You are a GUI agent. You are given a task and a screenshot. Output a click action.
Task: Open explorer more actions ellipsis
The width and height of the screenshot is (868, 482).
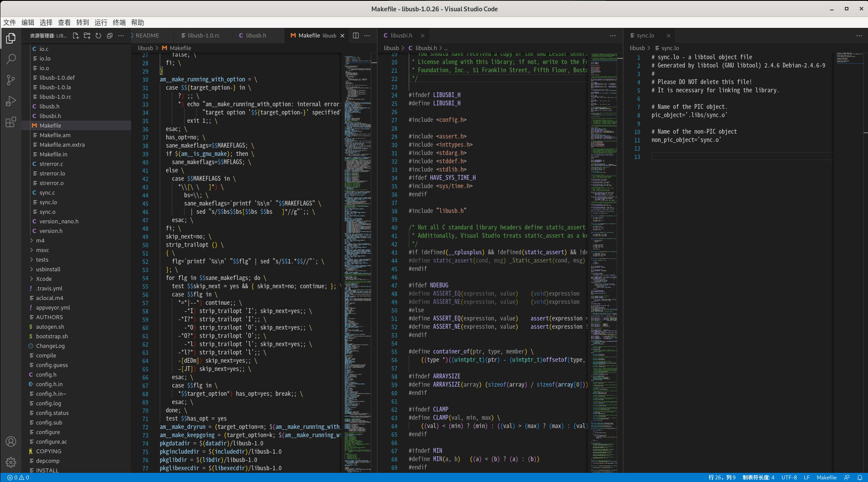click(x=121, y=36)
